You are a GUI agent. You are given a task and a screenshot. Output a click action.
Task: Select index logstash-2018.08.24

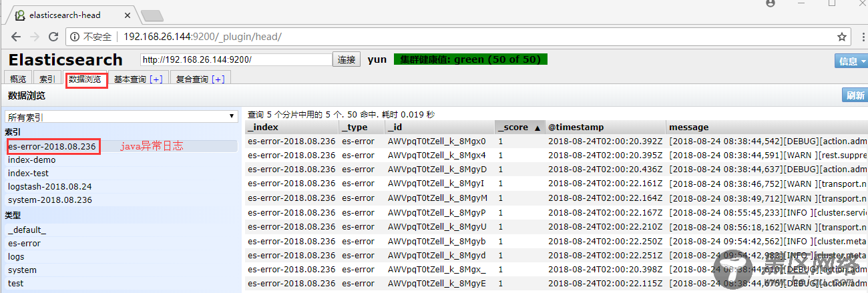(120, 187)
